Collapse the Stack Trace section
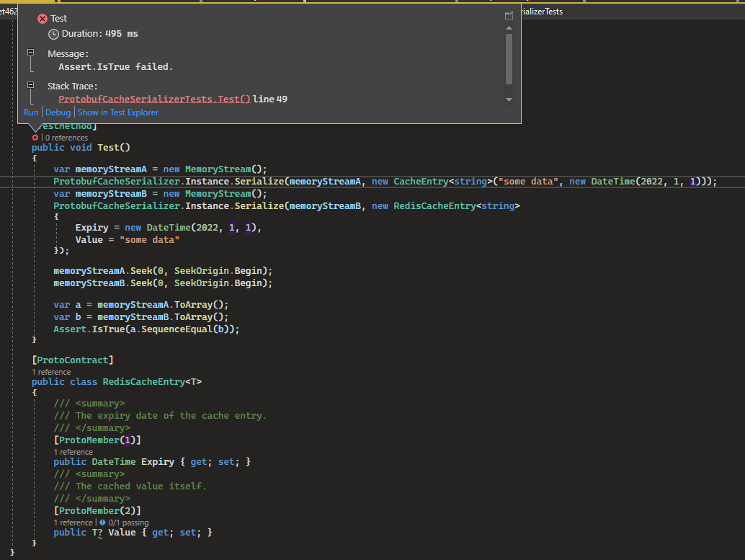 30,84
